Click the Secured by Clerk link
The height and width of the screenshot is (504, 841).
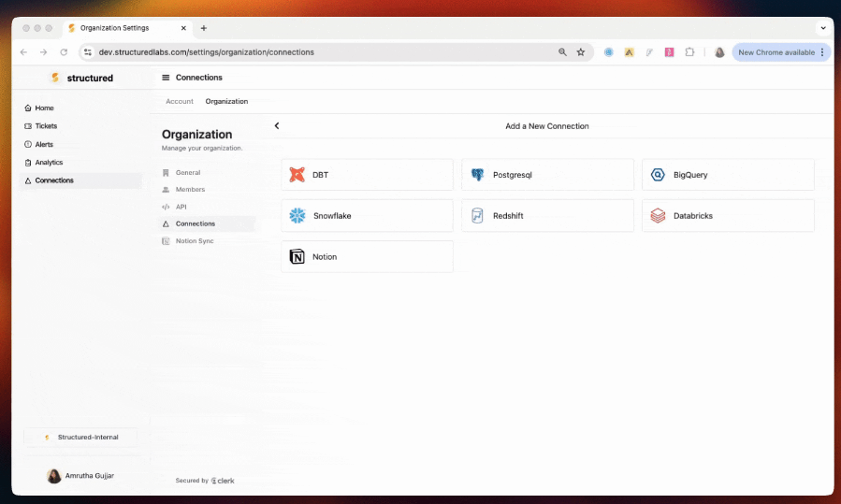click(205, 481)
